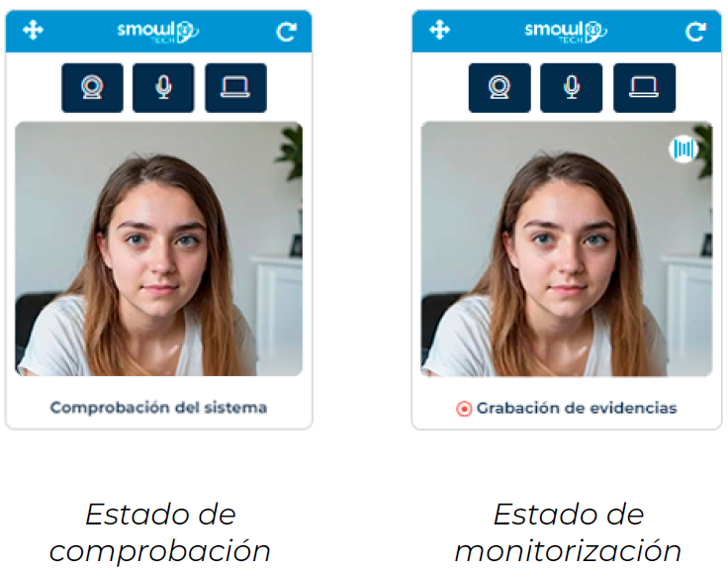This screenshot has width=728, height=569.
Task: Click the move icon in the left Smowl widget
Action: [33, 31]
